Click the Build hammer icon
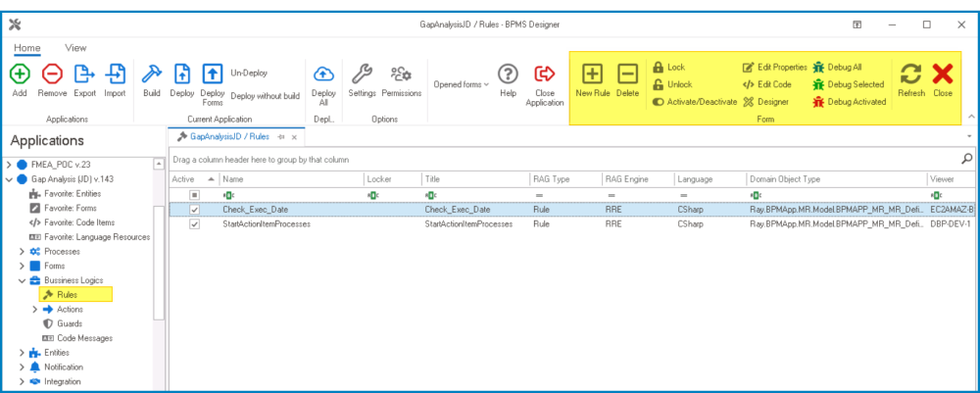Viewport: 980px width, 393px height. pyautogui.click(x=151, y=74)
